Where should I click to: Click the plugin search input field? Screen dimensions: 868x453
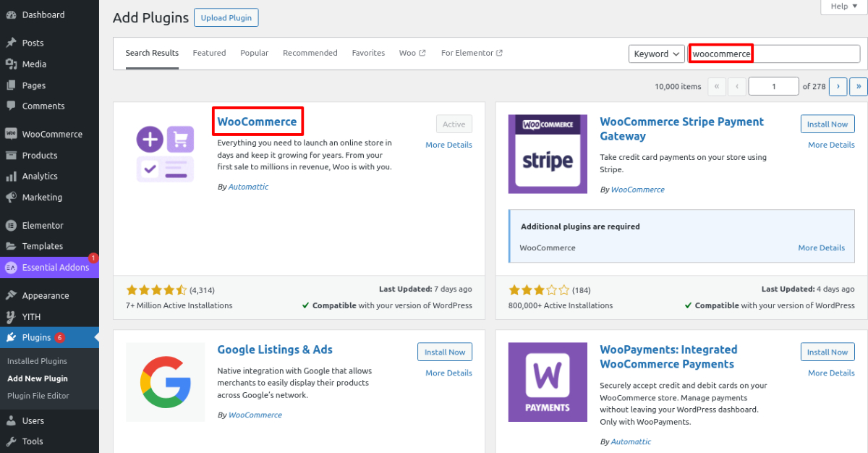coord(774,54)
